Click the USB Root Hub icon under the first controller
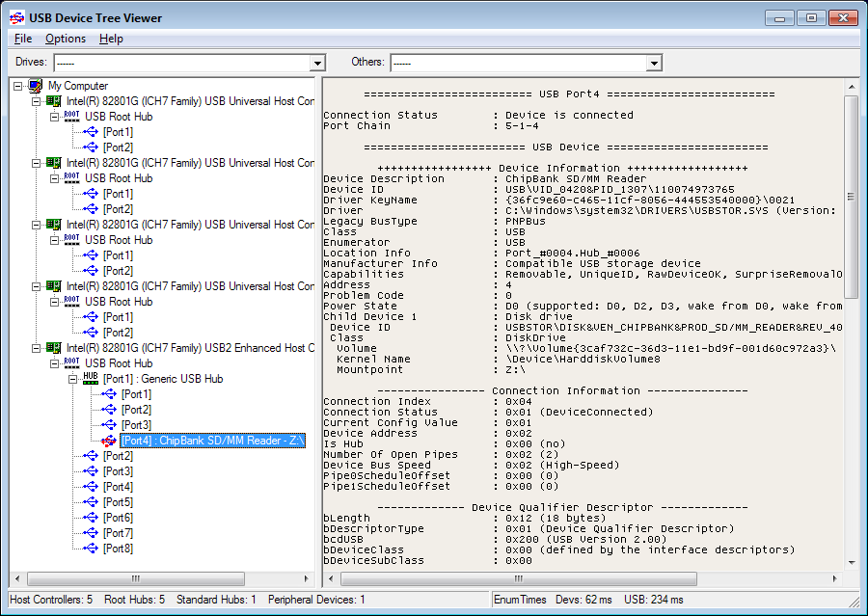 [71, 117]
